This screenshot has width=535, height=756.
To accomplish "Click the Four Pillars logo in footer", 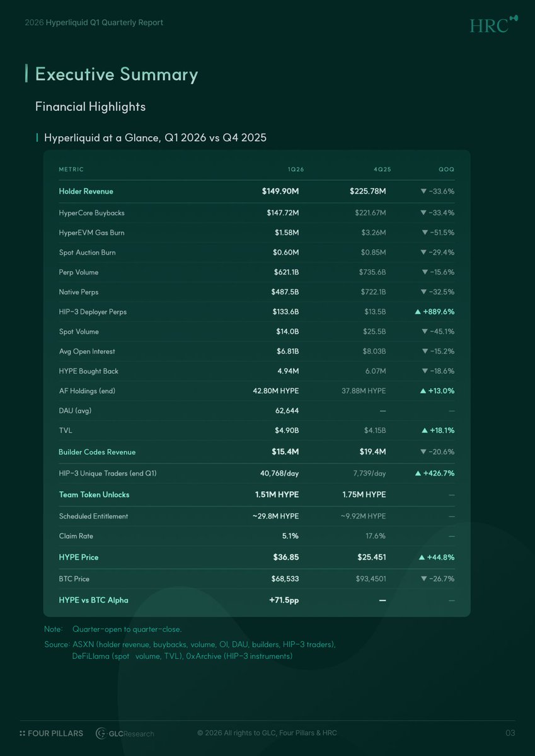I will click(x=51, y=733).
